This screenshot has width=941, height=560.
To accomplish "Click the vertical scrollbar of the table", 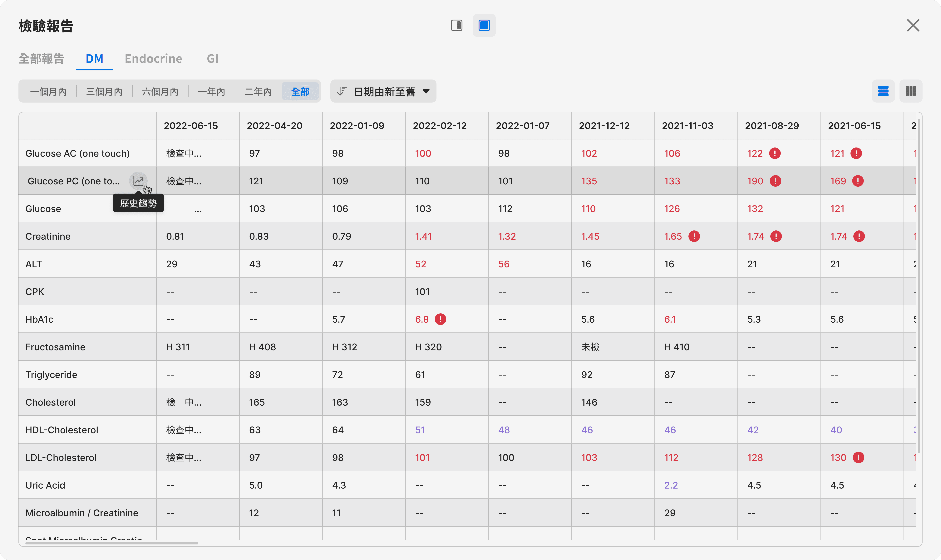I will [x=919, y=286].
